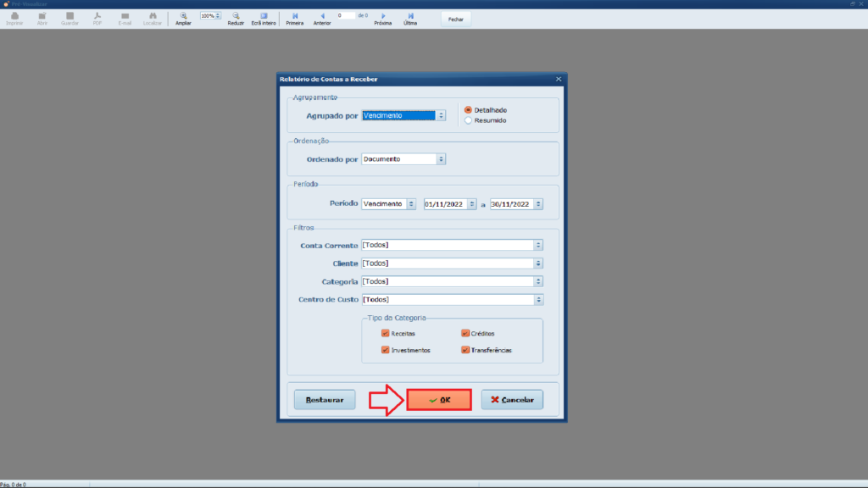Select the Resumido radio option
This screenshot has width=868, height=488.
[x=468, y=120]
